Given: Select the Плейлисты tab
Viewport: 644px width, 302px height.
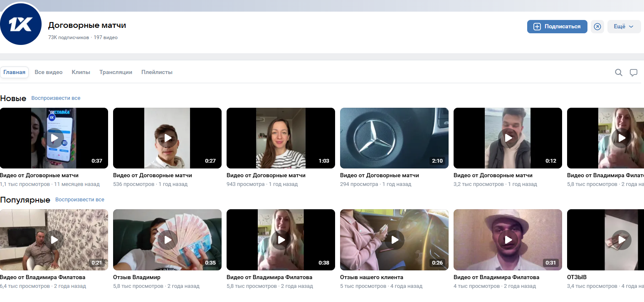Looking at the screenshot, I should tap(157, 72).
